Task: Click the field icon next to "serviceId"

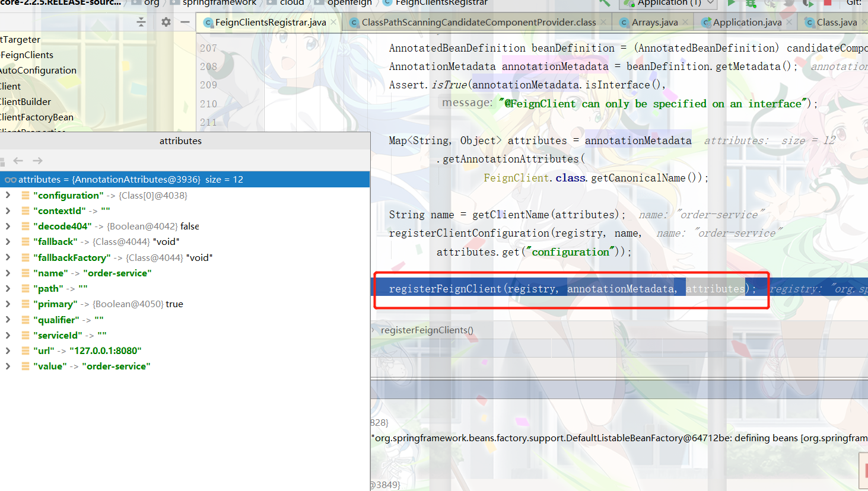Action: click(26, 335)
